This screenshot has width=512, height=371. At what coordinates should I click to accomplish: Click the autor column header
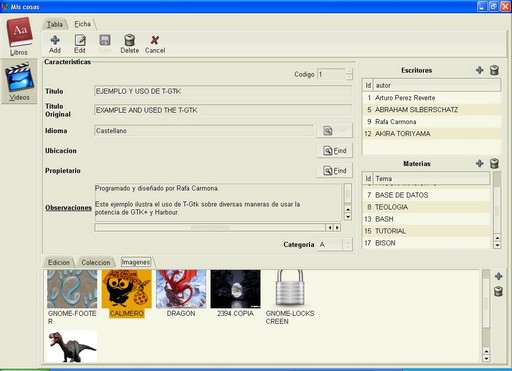click(x=437, y=85)
